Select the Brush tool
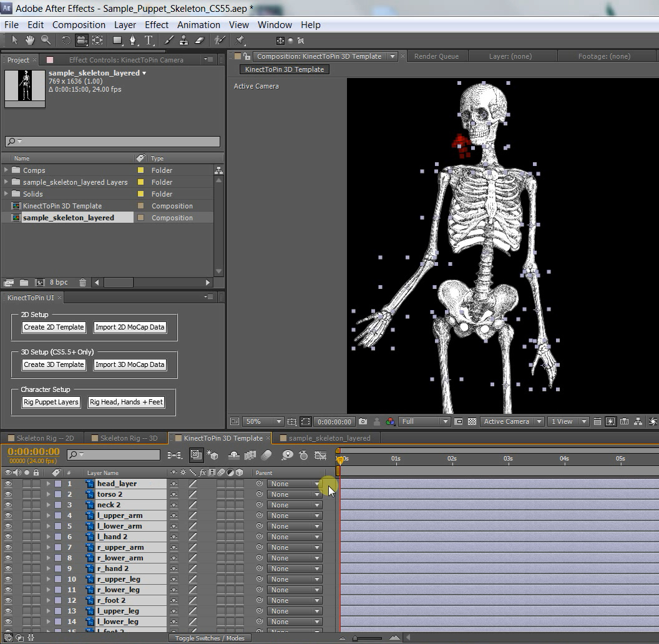Screen dimensions: 659x644 pyautogui.click(x=169, y=41)
